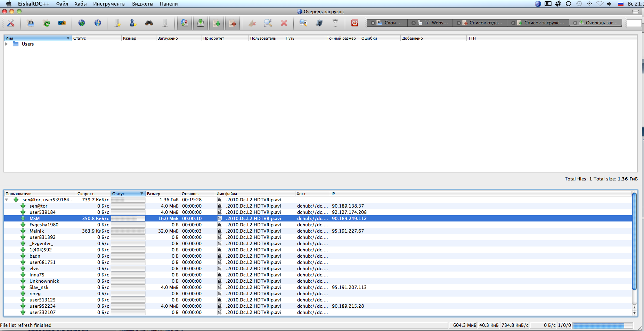Click the favorite users icon
The height and width of the screenshot is (331, 644).
[x=133, y=23]
